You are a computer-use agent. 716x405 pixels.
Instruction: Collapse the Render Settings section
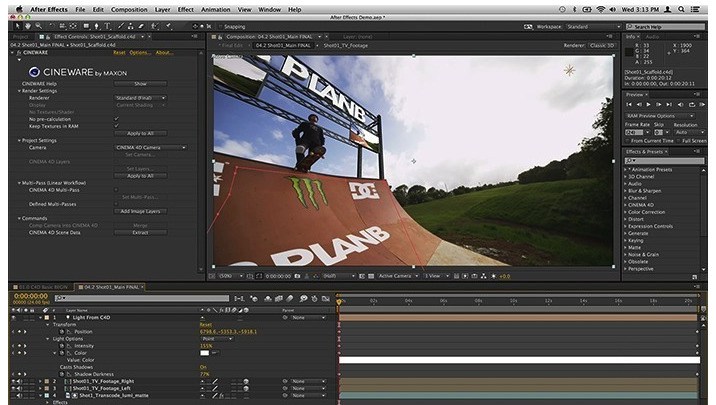click(x=19, y=91)
